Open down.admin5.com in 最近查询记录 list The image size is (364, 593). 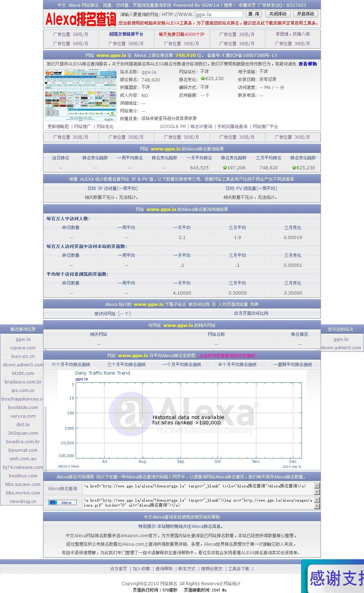coord(23,365)
